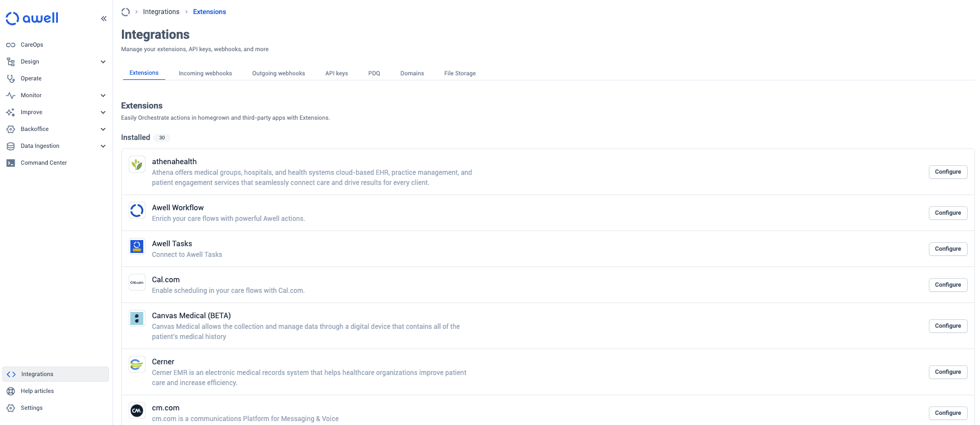Click the Awell Workflow extension title
The width and height of the screenshot is (980, 425).
click(178, 208)
